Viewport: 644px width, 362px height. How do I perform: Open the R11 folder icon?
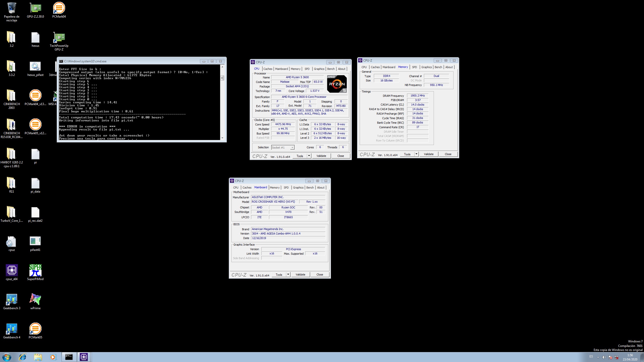[x=12, y=185]
